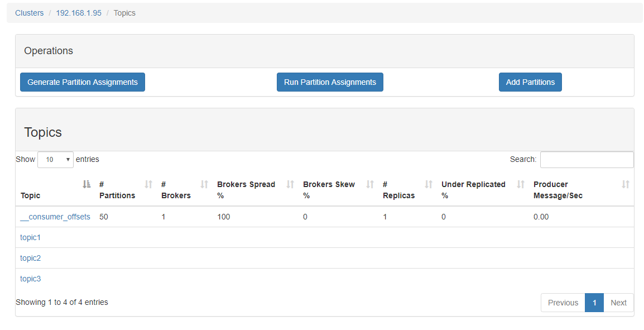Sort by Brokers Spread % icon
Screen dimensions: 644x330
290,184
